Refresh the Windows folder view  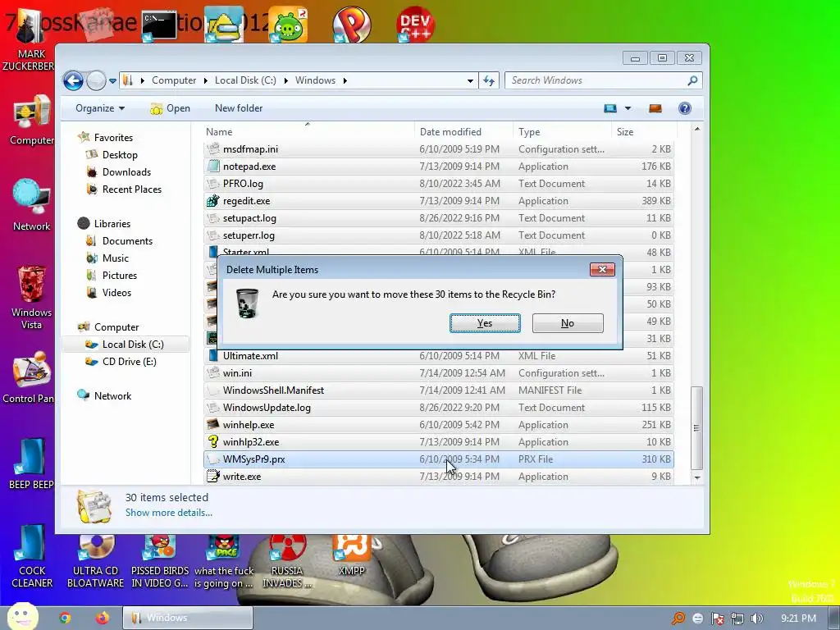(x=489, y=81)
